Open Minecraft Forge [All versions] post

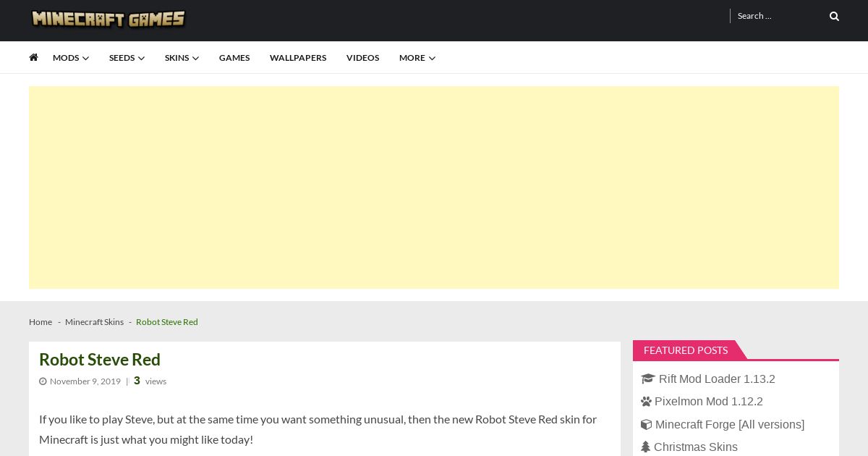point(730,425)
